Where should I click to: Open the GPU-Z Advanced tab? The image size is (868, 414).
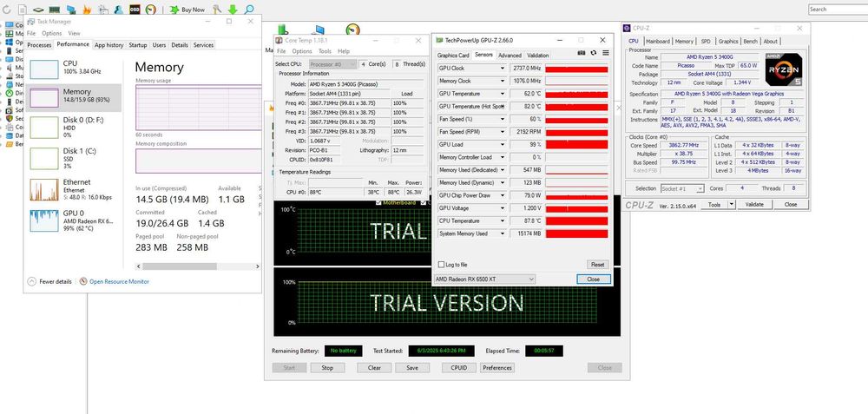[510, 56]
